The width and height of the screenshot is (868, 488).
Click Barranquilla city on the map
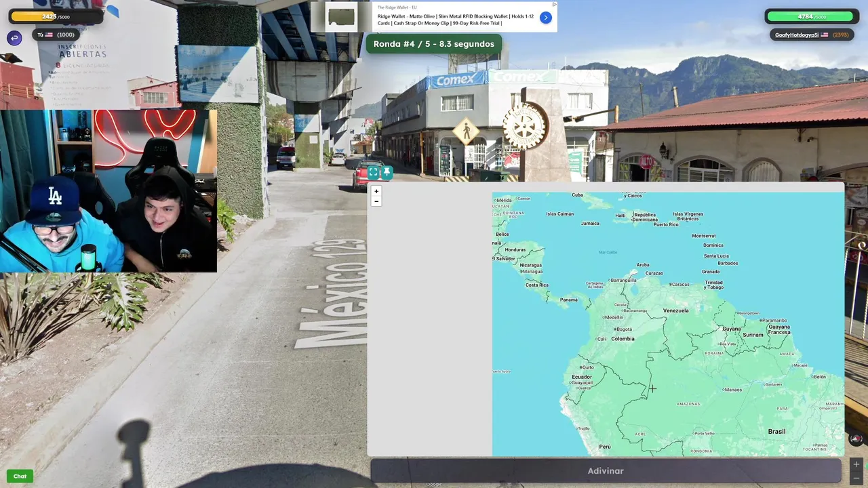623,280
